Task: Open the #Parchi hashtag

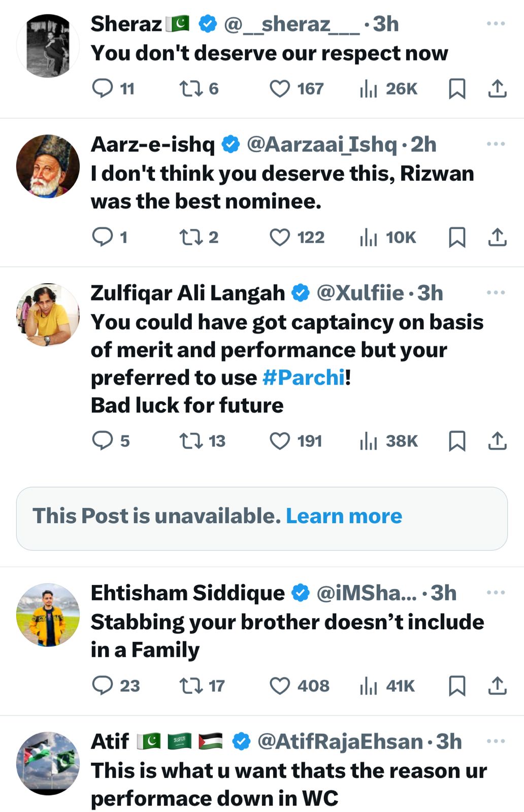Action: point(303,378)
